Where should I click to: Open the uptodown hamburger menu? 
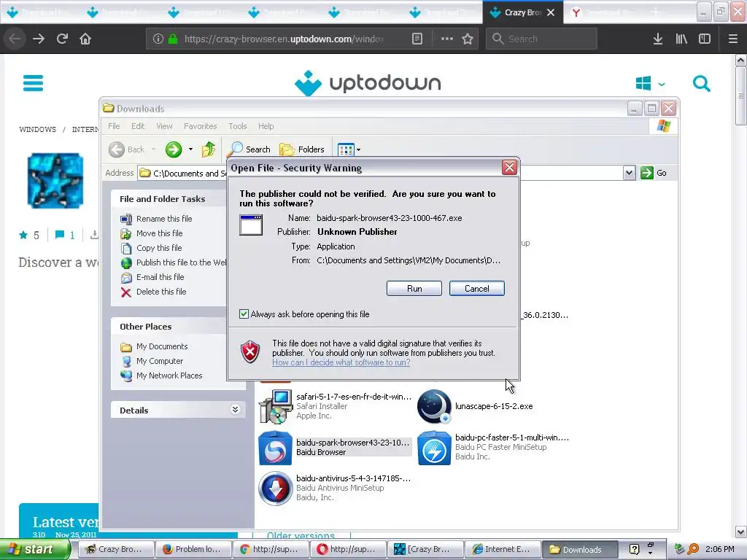click(33, 83)
